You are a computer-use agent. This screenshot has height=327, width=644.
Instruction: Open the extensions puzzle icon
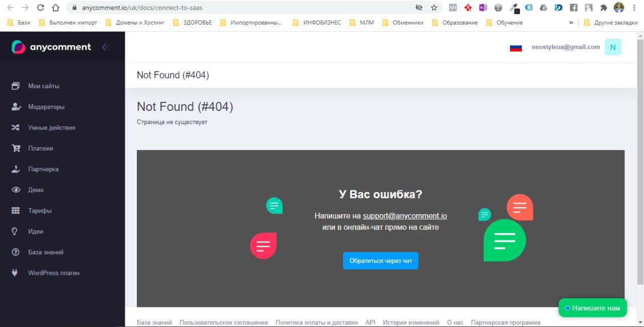point(604,8)
